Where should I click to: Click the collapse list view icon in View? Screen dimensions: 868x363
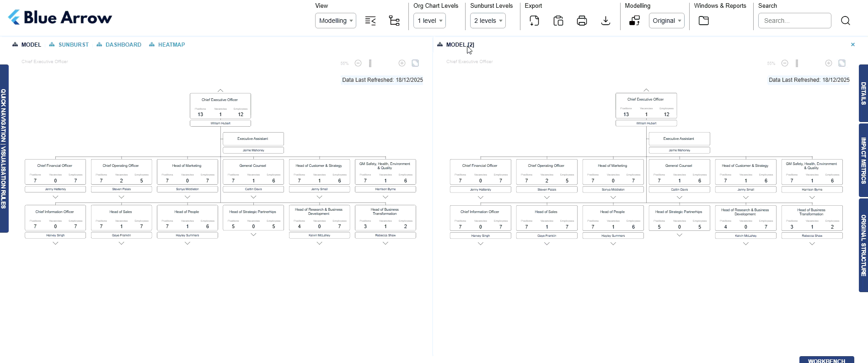coord(370,21)
